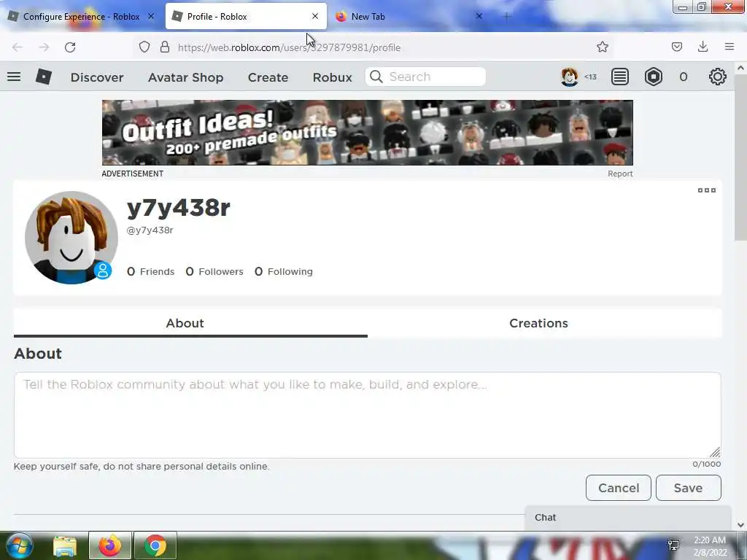
Task: Open the avatar account icon in navbar
Action: 569,77
